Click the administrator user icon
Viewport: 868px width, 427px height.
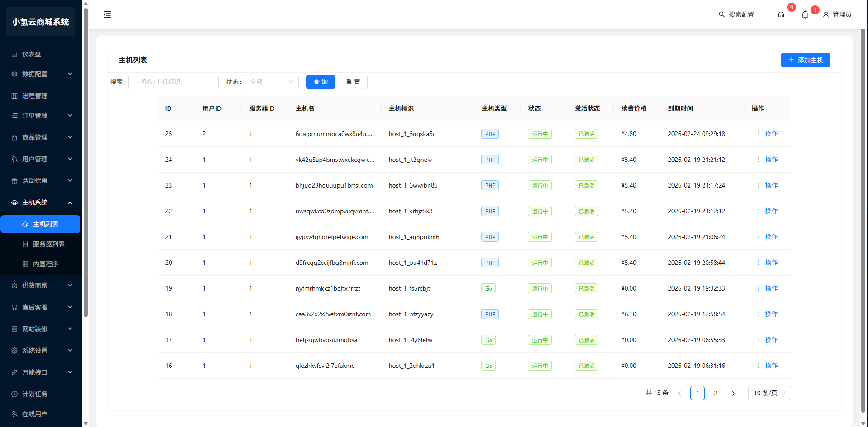pyautogui.click(x=826, y=14)
